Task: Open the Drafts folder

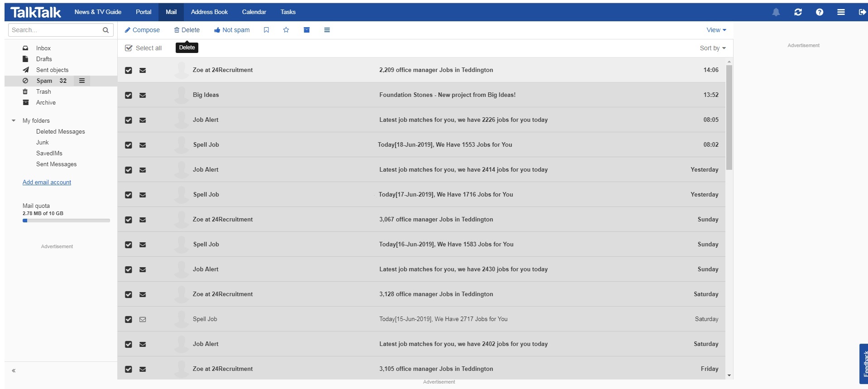Action: pos(44,59)
